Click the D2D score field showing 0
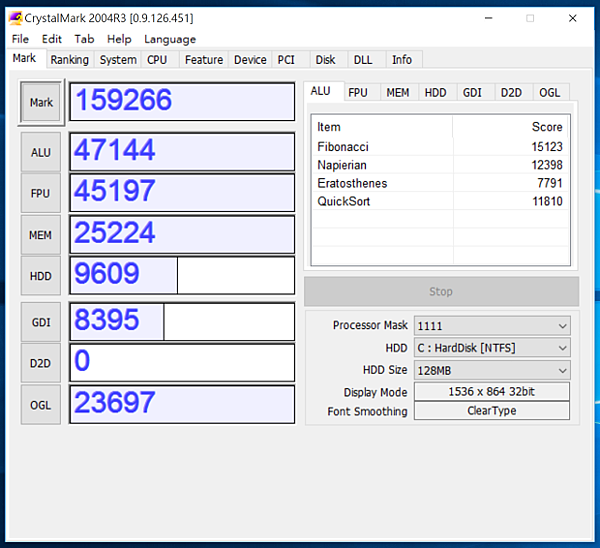 click(182, 363)
